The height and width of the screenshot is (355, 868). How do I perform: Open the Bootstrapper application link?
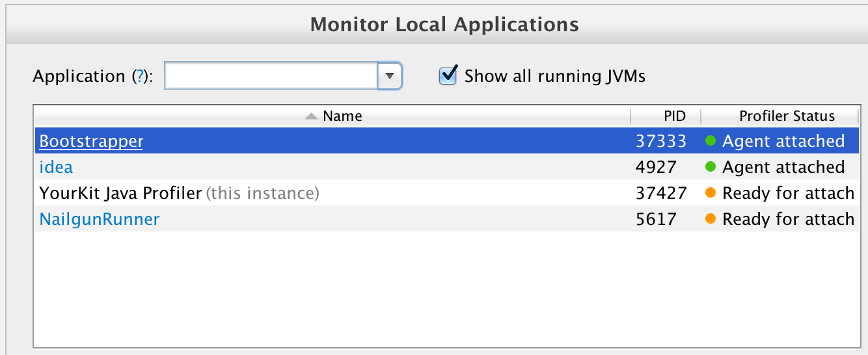91,141
